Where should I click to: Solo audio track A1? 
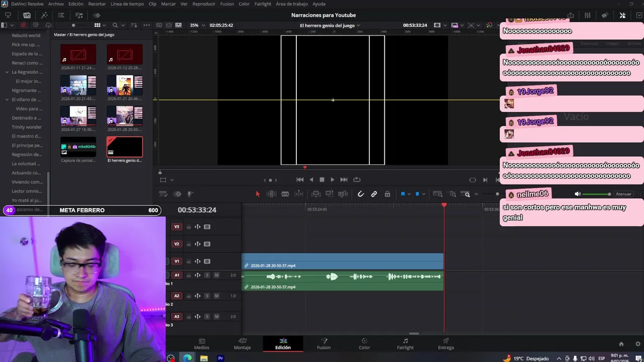[x=207, y=275]
